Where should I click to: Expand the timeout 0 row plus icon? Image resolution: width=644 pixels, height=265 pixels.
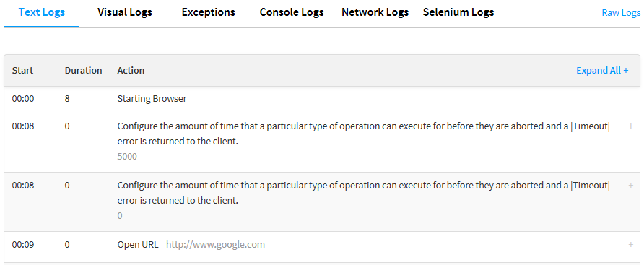point(631,186)
